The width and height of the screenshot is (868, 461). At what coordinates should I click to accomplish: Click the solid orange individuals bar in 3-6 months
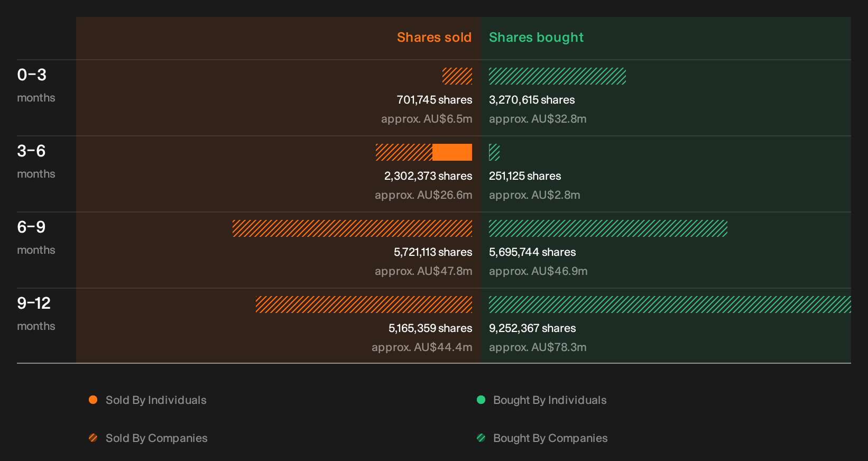(452, 152)
